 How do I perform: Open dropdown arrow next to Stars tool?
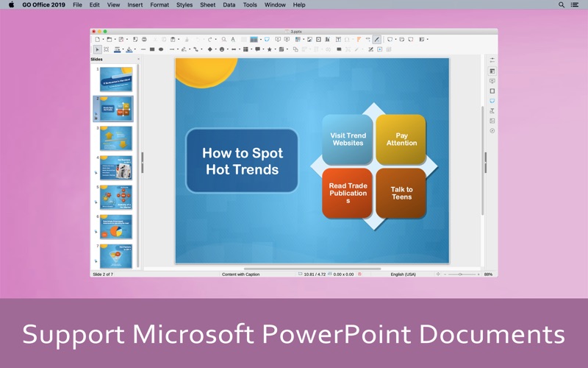pos(275,49)
